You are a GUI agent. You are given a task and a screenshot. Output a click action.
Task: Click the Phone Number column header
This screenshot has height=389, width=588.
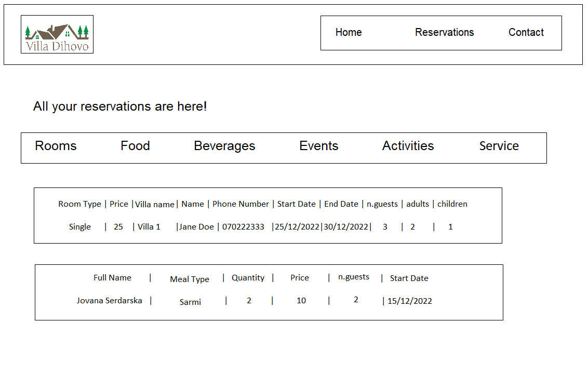coord(240,204)
